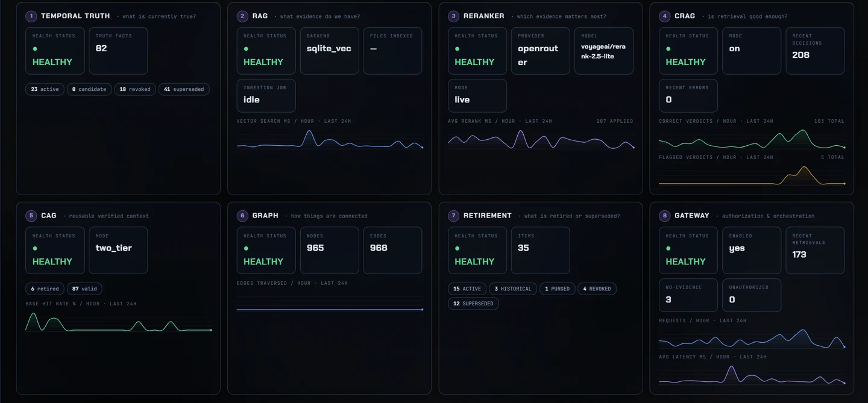Select the number 3 badge next to Reranker
The width and height of the screenshot is (868, 403).
click(x=454, y=16)
